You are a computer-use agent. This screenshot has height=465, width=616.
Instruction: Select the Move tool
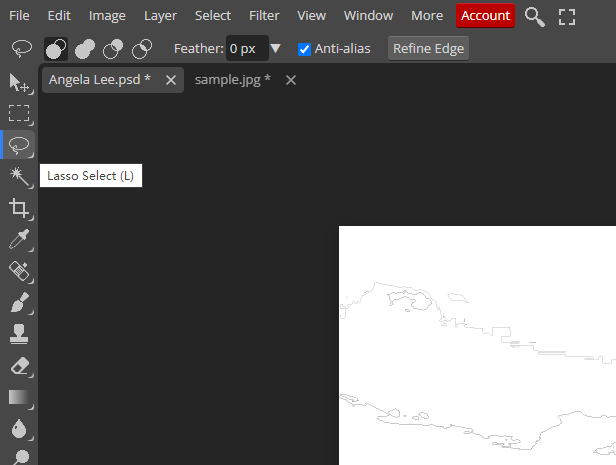coord(19,82)
